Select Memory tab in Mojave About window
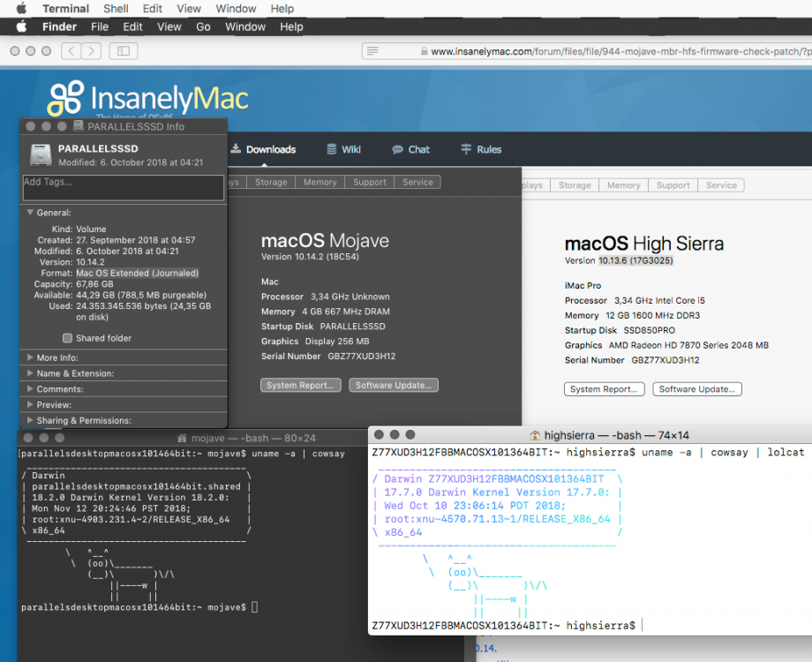 tap(320, 183)
